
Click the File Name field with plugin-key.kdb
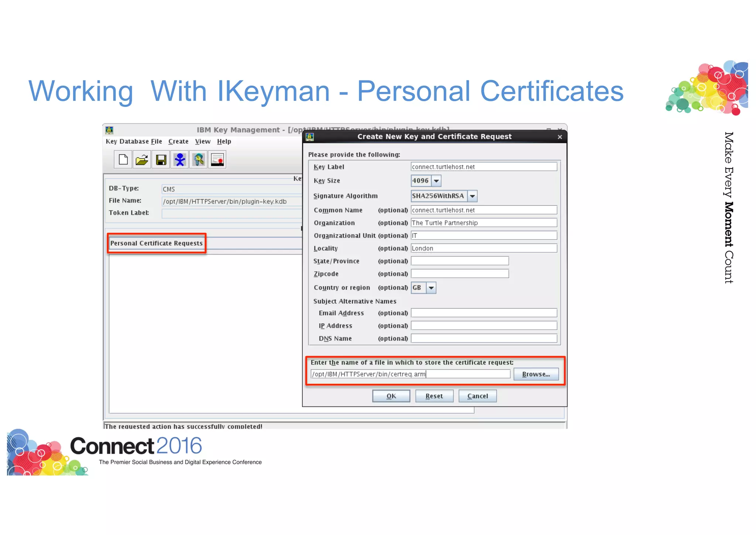pyautogui.click(x=232, y=201)
